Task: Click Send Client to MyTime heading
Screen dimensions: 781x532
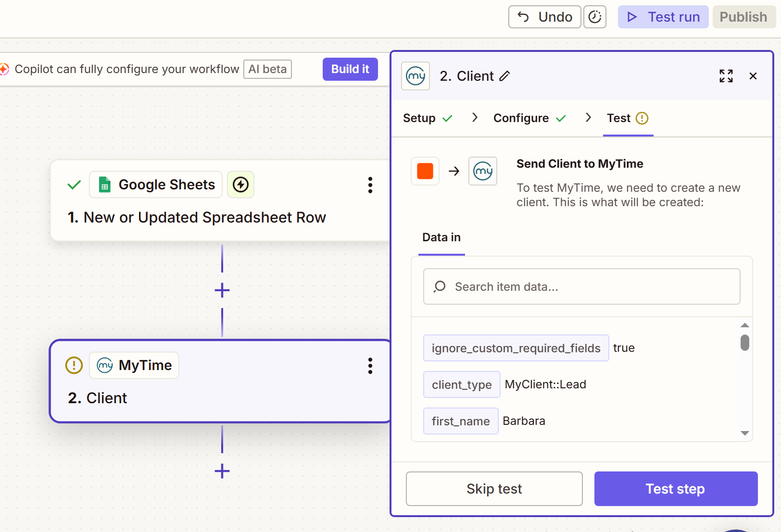Action: (579, 164)
